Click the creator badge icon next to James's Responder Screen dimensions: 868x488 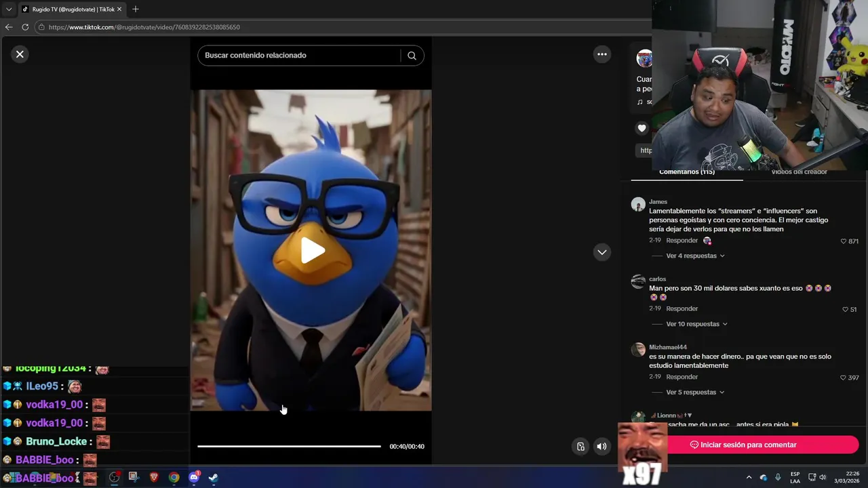point(707,241)
